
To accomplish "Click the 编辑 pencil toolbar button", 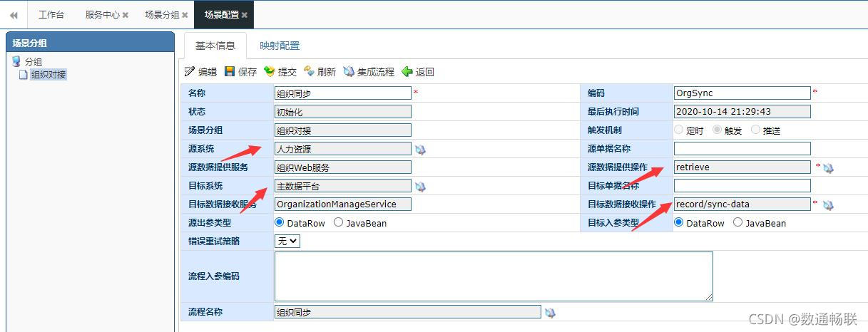I will pyautogui.click(x=200, y=72).
